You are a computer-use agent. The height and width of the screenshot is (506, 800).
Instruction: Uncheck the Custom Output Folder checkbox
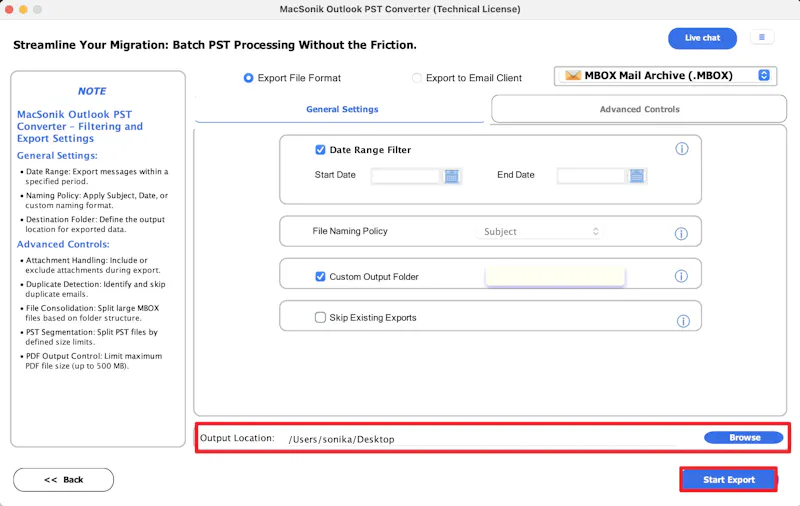point(320,276)
